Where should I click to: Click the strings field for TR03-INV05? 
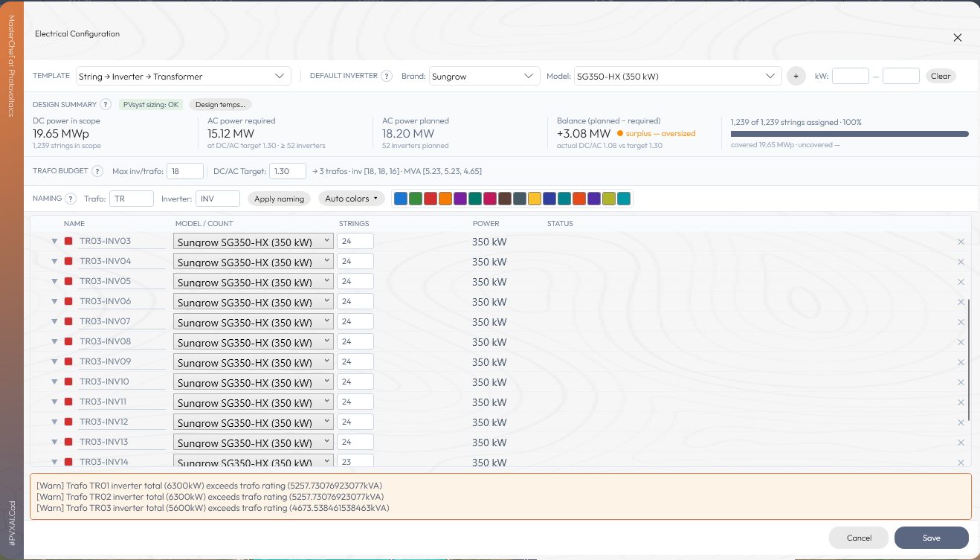[x=355, y=281]
